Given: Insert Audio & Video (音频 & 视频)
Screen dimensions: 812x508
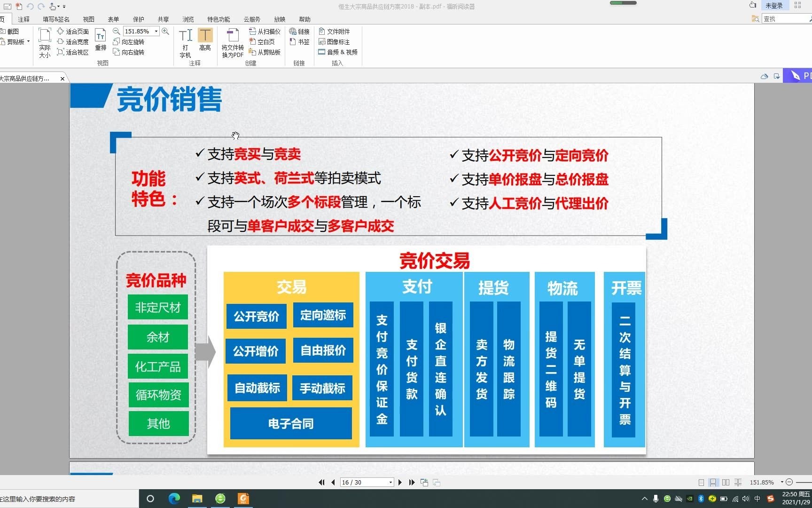Looking at the screenshot, I should (338, 52).
